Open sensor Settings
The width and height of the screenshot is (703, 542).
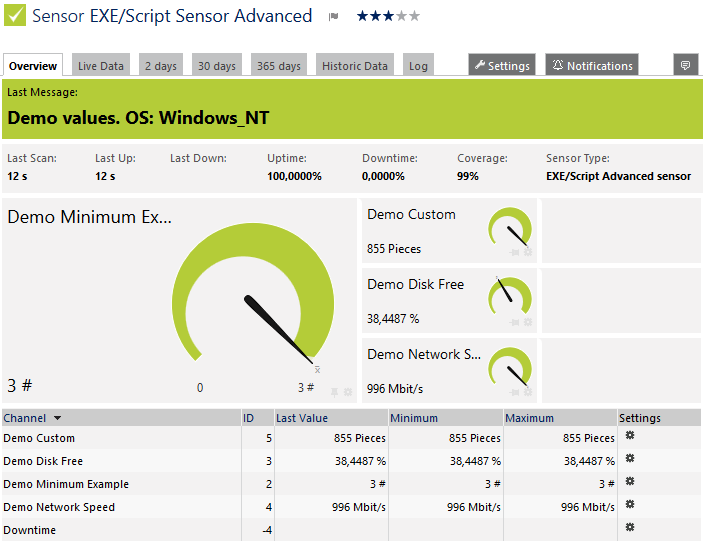[502, 65]
